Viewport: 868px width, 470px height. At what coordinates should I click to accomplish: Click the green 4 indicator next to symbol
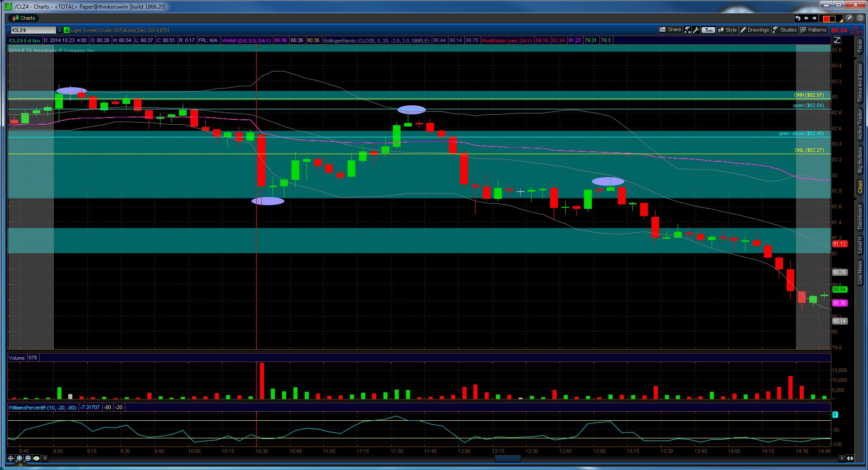tap(66, 30)
